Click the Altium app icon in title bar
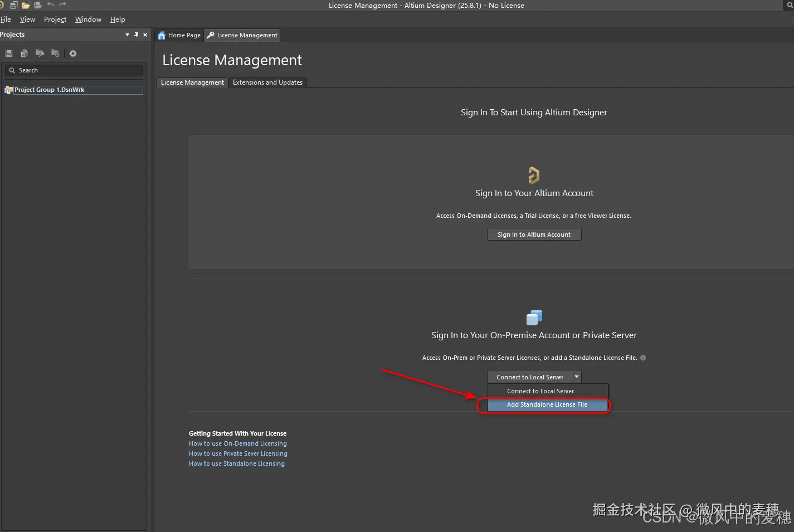The width and height of the screenshot is (794, 532). (2, 5)
